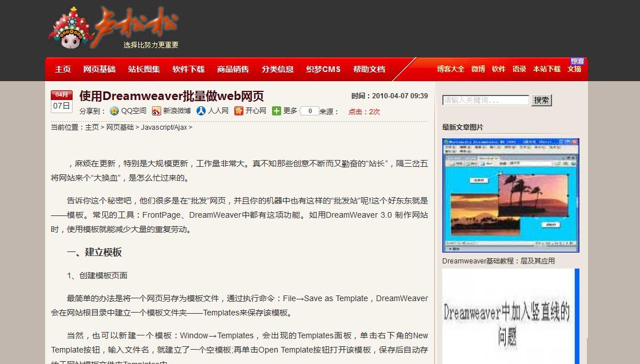Click the Javascript/Ajax breadcrumb link
Image resolution: width=640 pixels, height=364 pixels.
point(164,127)
